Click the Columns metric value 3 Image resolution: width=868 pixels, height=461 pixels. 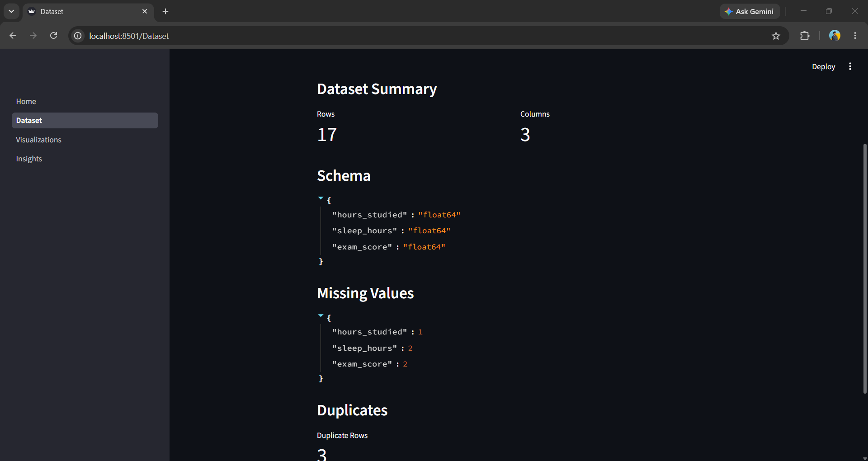pyautogui.click(x=525, y=135)
